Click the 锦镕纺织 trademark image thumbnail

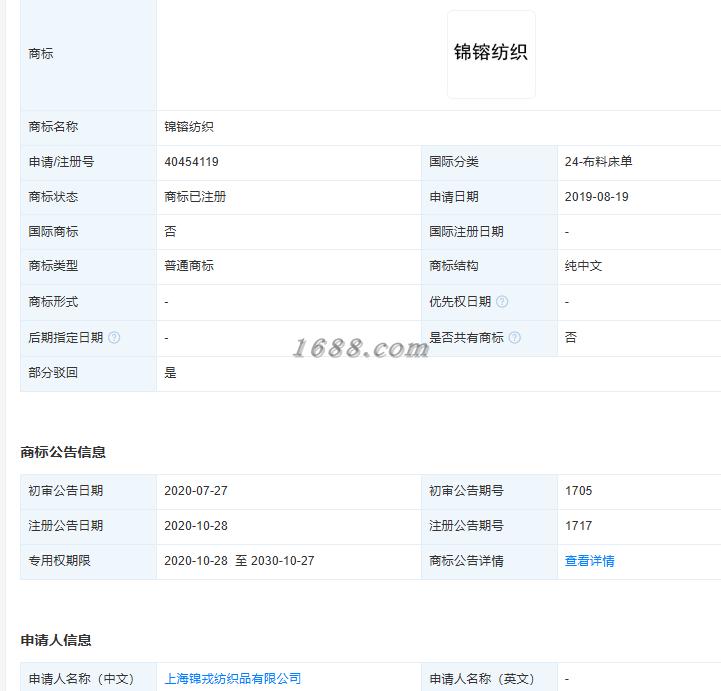point(491,54)
